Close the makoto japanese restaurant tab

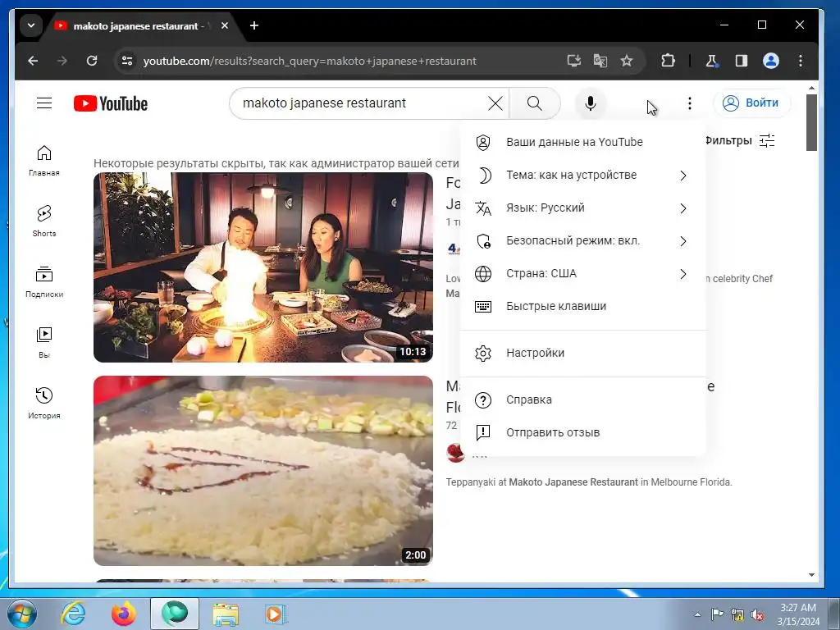click(x=225, y=25)
